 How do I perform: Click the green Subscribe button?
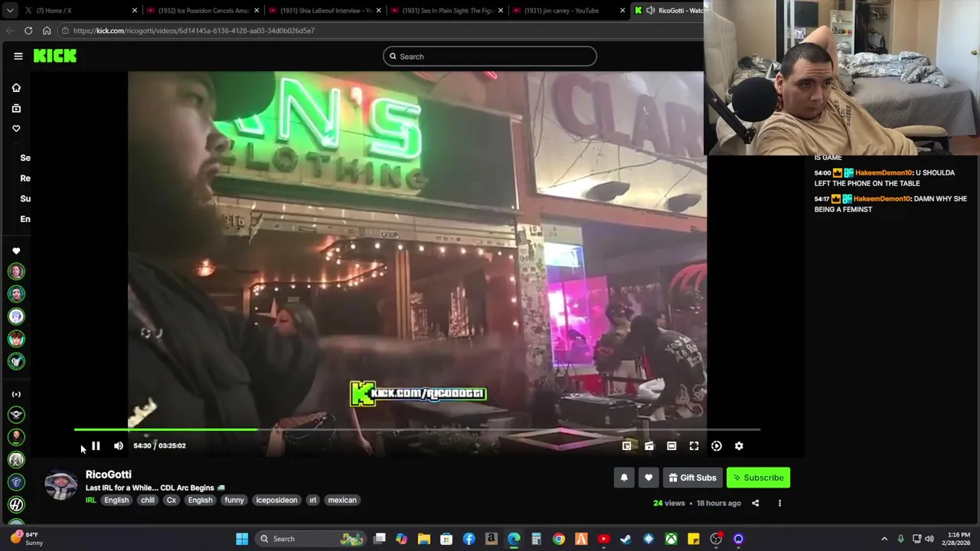pyautogui.click(x=758, y=478)
